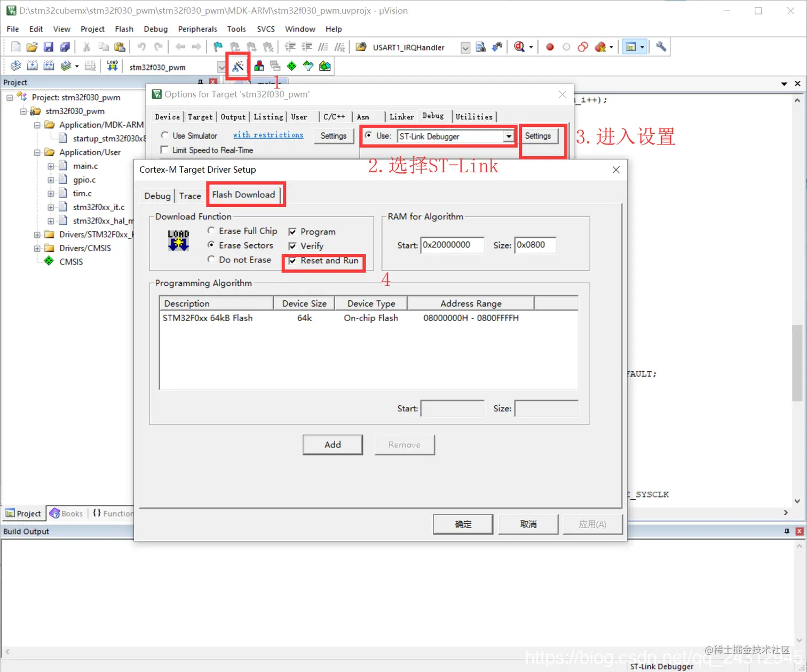Open the Configuration wrench icon
Image resolution: width=807 pixels, height=672 pixels.
(661, 47)
